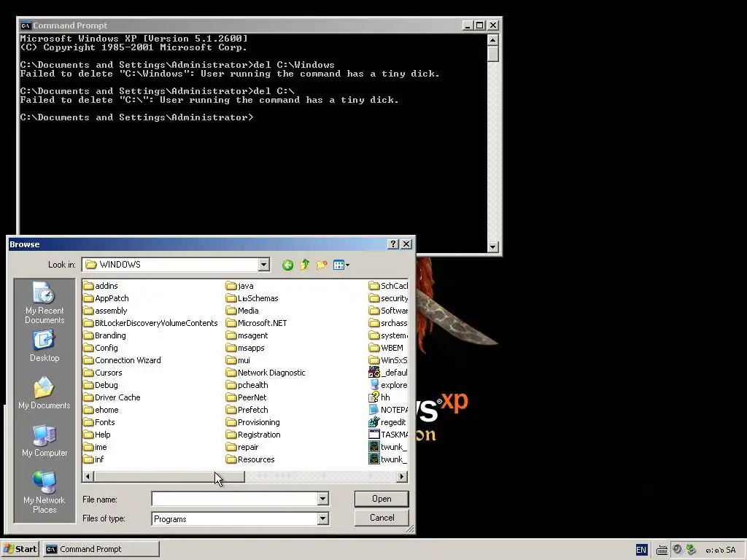
Task: Select the Connection Wizard folder
Action: [122, 360]
